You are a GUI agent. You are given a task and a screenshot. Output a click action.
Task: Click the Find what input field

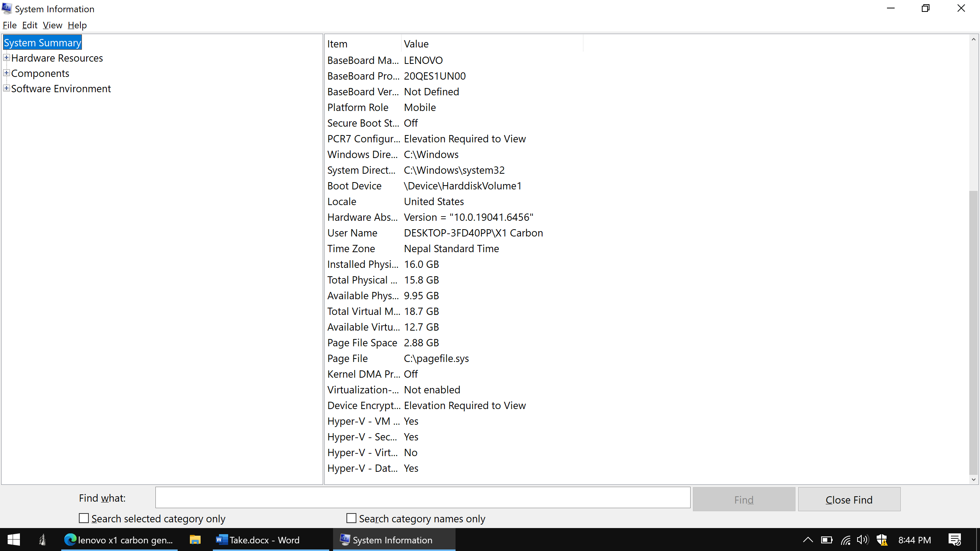pos(423,497)
